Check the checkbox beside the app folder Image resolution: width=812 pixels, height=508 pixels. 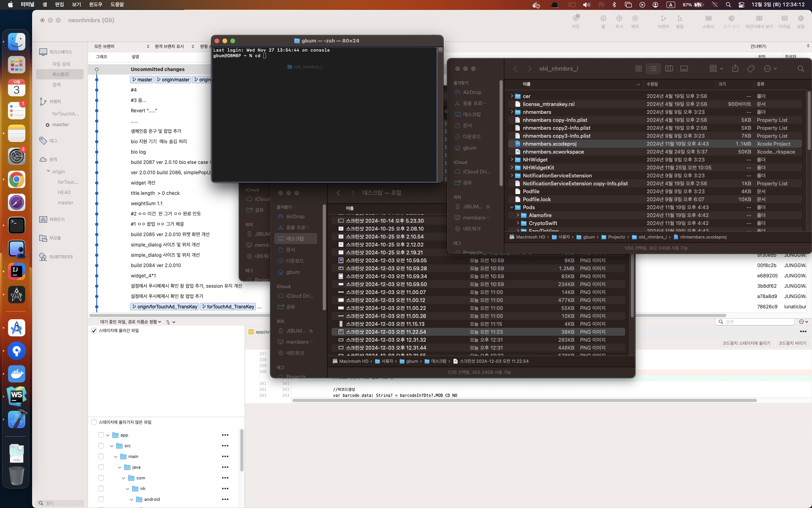click(x=101, y=435)
